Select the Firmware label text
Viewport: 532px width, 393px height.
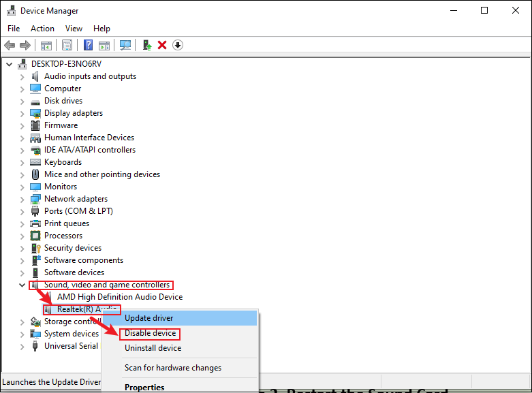[61, 125]
